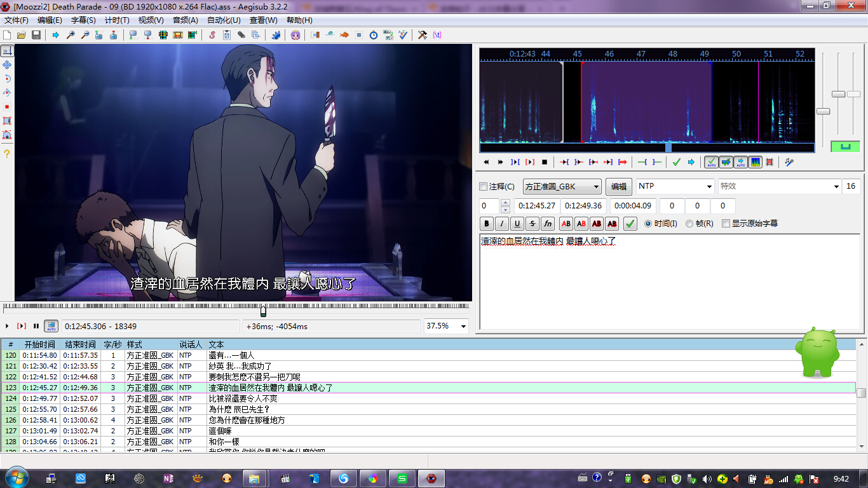Viewport: 868px width, 488px height.
Task: Zoom out video with minus magnifier icon
Action: coord(85,35)
